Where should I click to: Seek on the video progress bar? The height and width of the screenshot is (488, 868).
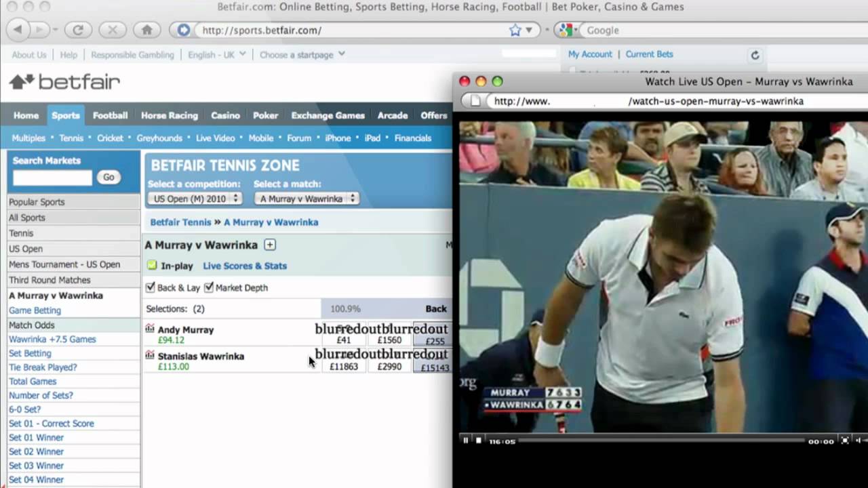pos(661,441)
